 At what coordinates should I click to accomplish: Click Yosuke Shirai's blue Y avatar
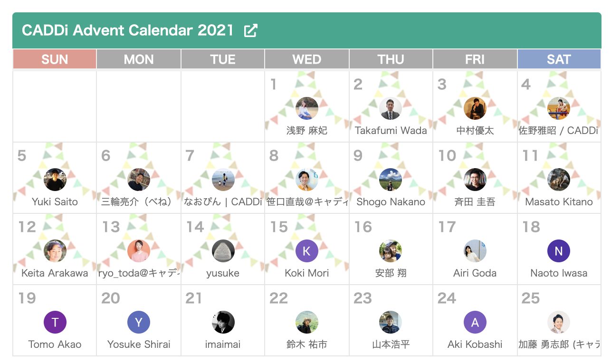(139, 322)
